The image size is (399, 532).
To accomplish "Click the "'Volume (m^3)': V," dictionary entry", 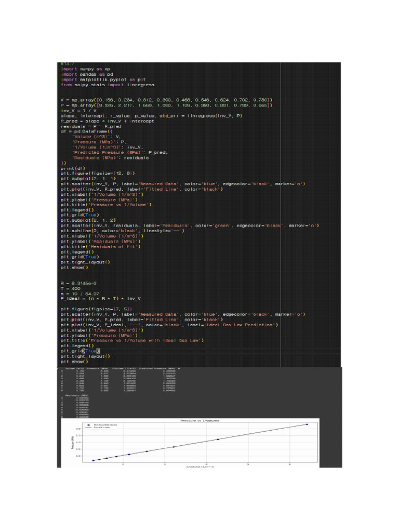I will (96, 137).
